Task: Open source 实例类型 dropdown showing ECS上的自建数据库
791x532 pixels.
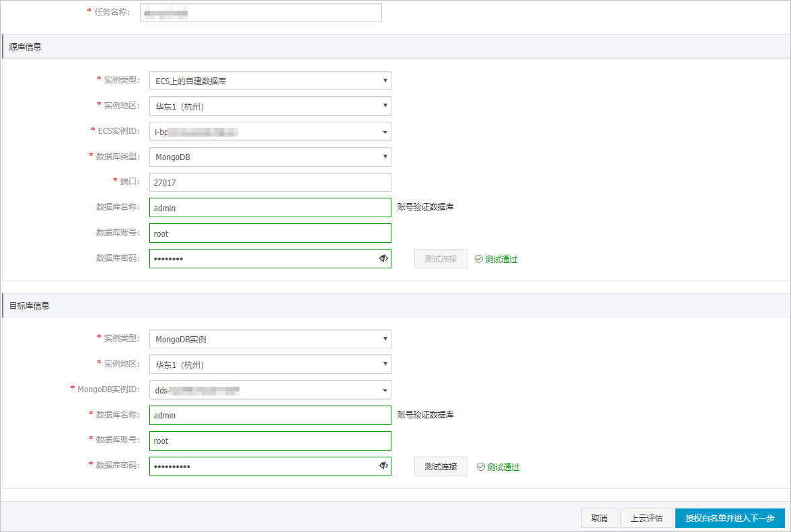Action: (x=270, y=81)
